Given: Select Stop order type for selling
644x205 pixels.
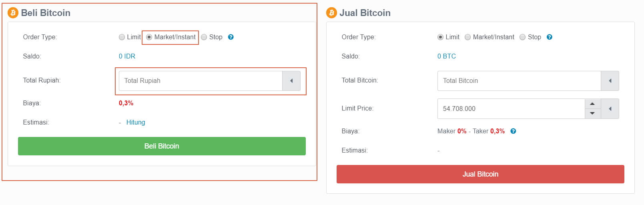Looking at the screenshot, I should [x=522, y=37].
